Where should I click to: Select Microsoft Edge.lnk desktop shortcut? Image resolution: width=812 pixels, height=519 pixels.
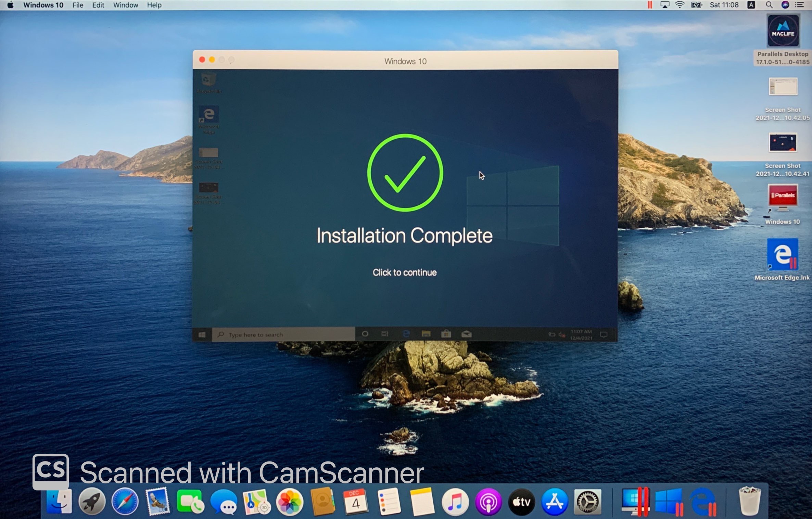pyautogui.click(x=782, y=259)
